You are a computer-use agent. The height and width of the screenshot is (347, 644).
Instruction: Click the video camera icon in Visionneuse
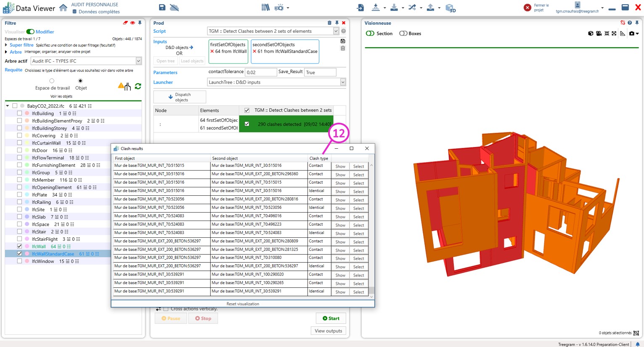coord(599,34)
